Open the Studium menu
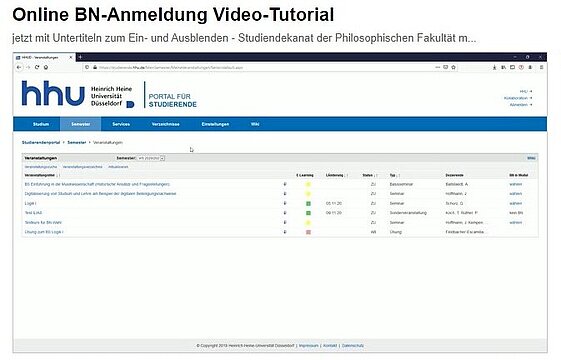This screenshot has height=360, width=561. click(x=41, y=124)
